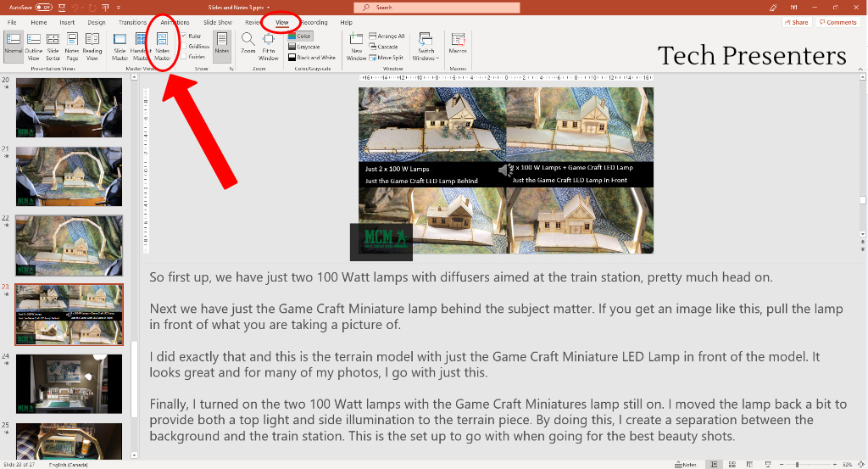Open Reading View

pyautogui.click(x=92, y=47)
